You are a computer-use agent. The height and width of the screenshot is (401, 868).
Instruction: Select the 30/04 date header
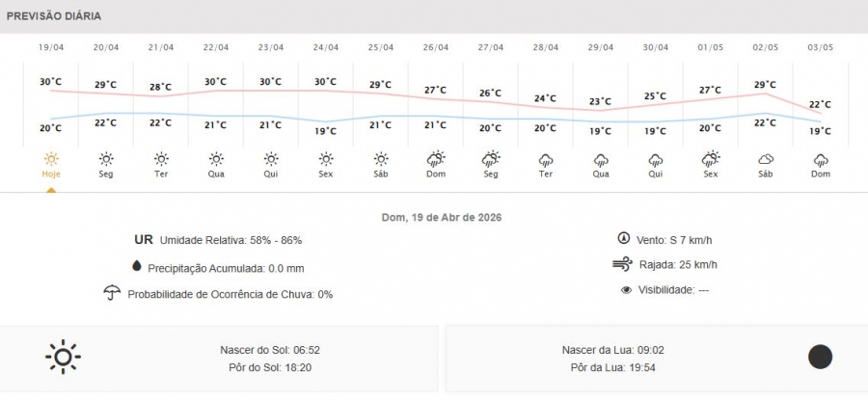(656, 47)
